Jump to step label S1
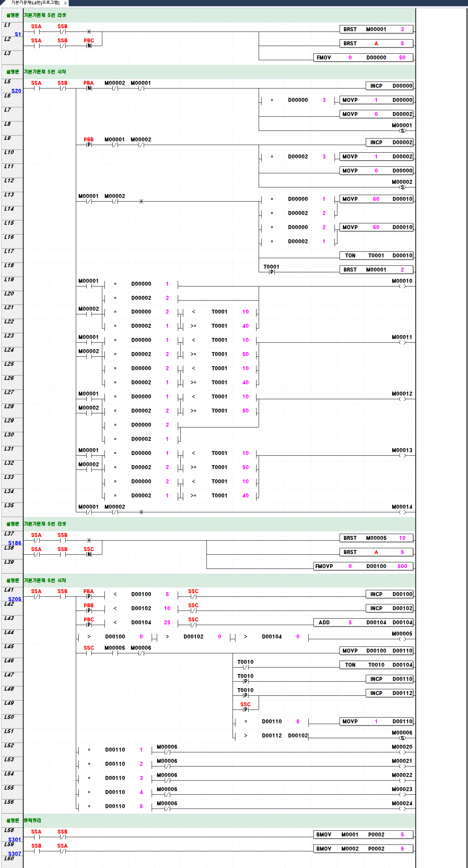 click(x=18, y=34)
